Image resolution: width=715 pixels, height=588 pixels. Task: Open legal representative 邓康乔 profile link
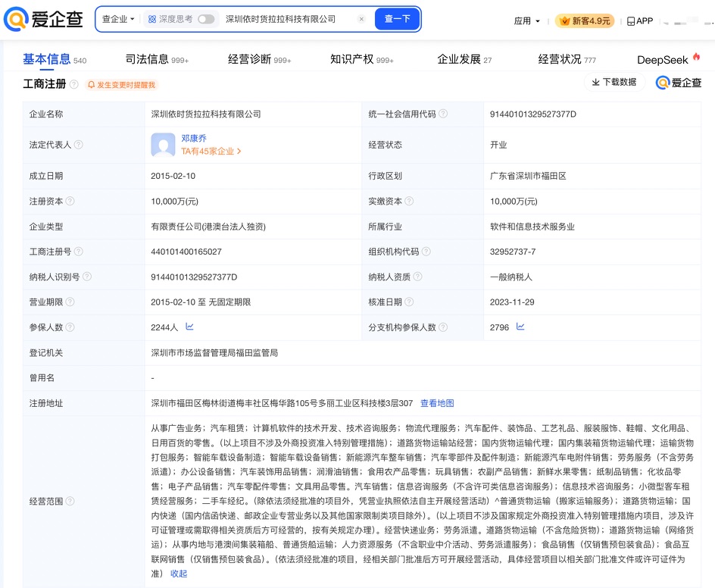[x=194, y=138]
